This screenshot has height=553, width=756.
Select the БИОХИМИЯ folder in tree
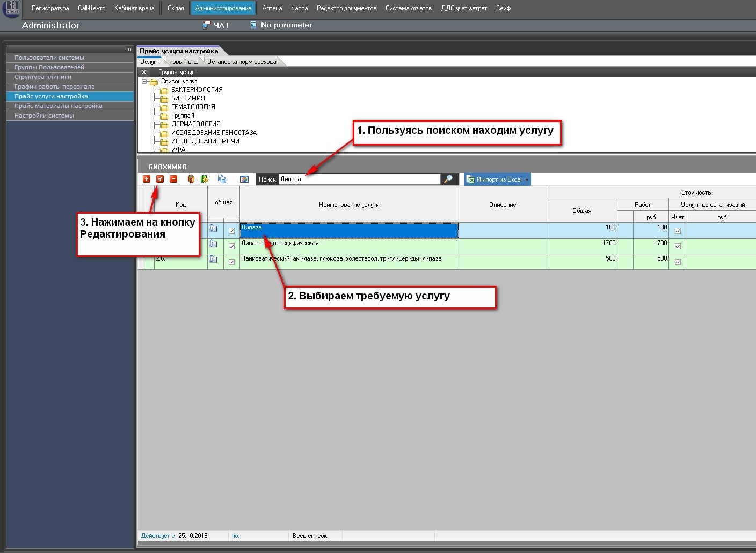click(187, 98)
